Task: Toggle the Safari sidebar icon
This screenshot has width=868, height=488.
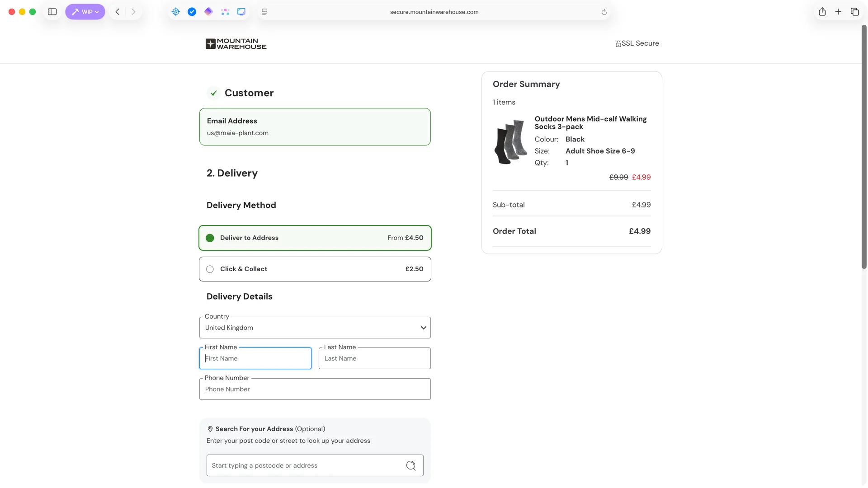Action: (x=52, y=12)
